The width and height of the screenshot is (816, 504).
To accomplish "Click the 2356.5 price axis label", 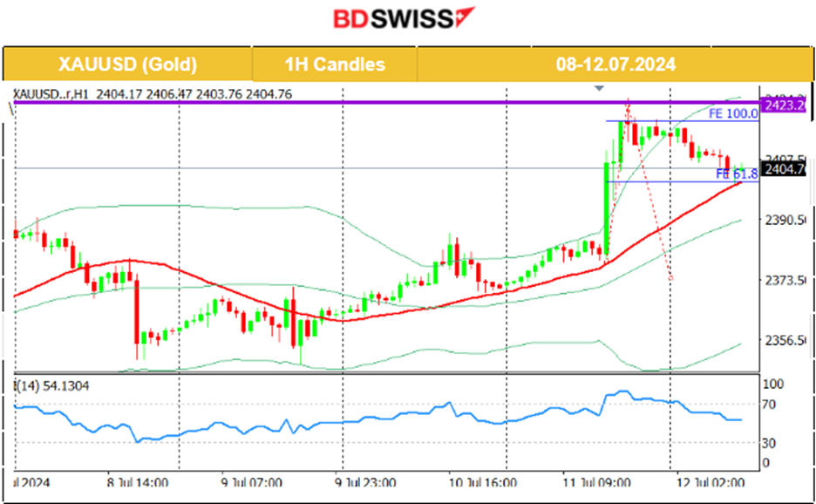I will pyautogui.click(x=785, y=340).
